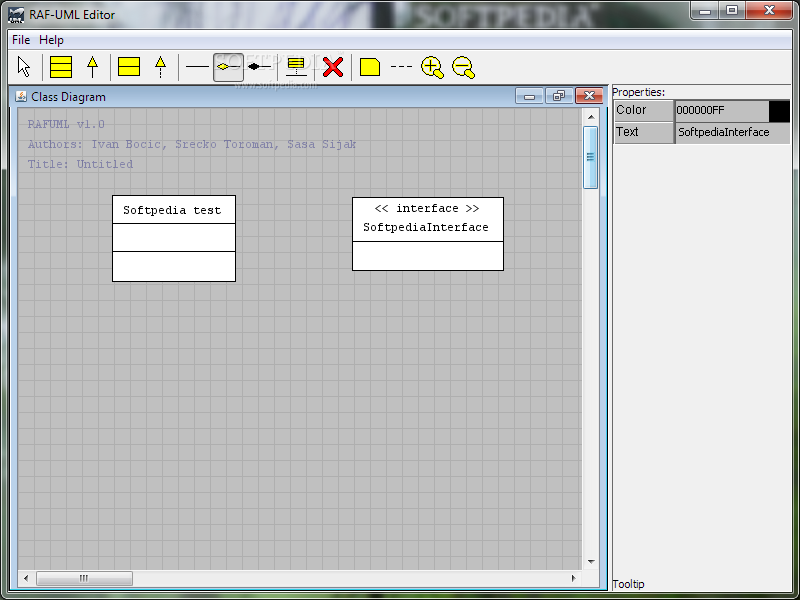Close the RAF-UML Editor window
The image size is (800, 600).
[769, 11]
